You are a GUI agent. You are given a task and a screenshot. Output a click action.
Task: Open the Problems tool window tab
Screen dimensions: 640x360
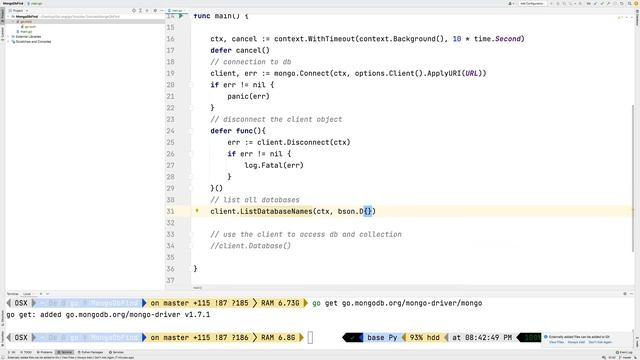(x=45, y=352)
